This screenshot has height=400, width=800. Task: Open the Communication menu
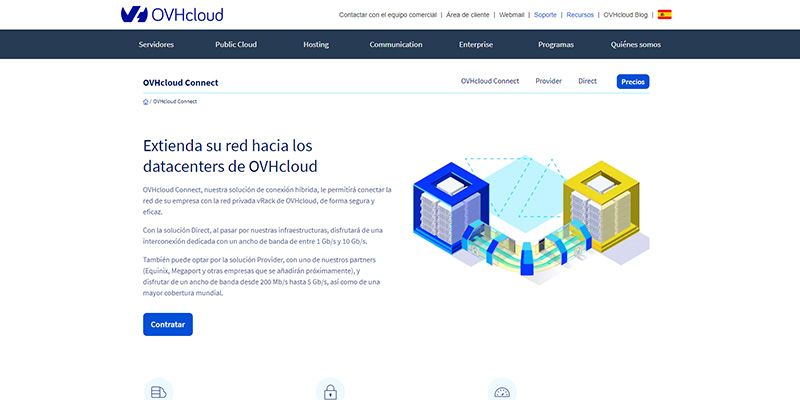(x=396, y=44)
